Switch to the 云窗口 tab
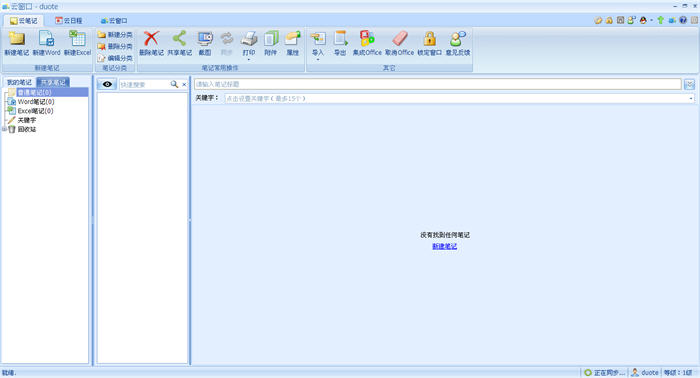The image size is (700, 378). coord(114,21)
